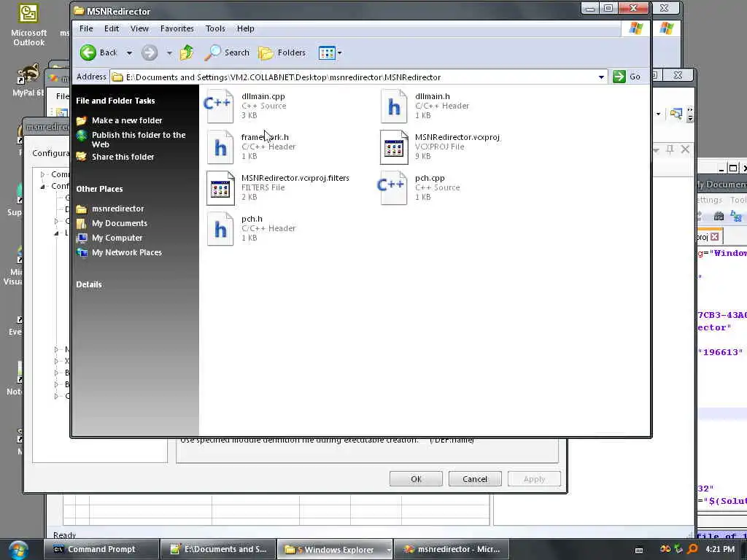
Task: Toggle the Folders pane button
Action: point(282,52)
